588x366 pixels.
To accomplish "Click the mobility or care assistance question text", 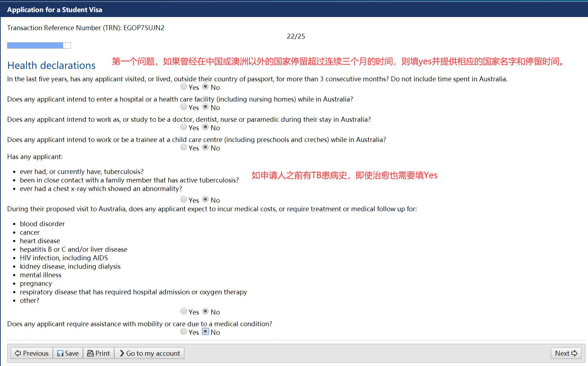I will point(140,324).
